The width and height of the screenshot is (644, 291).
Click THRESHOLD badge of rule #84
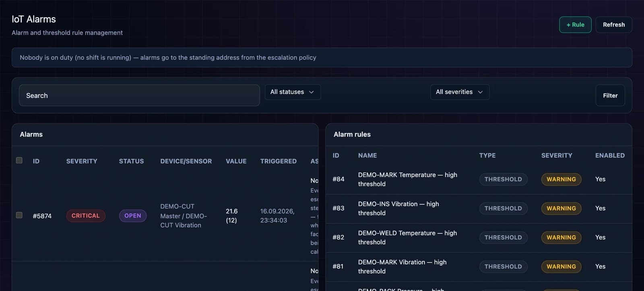[503, 179]
